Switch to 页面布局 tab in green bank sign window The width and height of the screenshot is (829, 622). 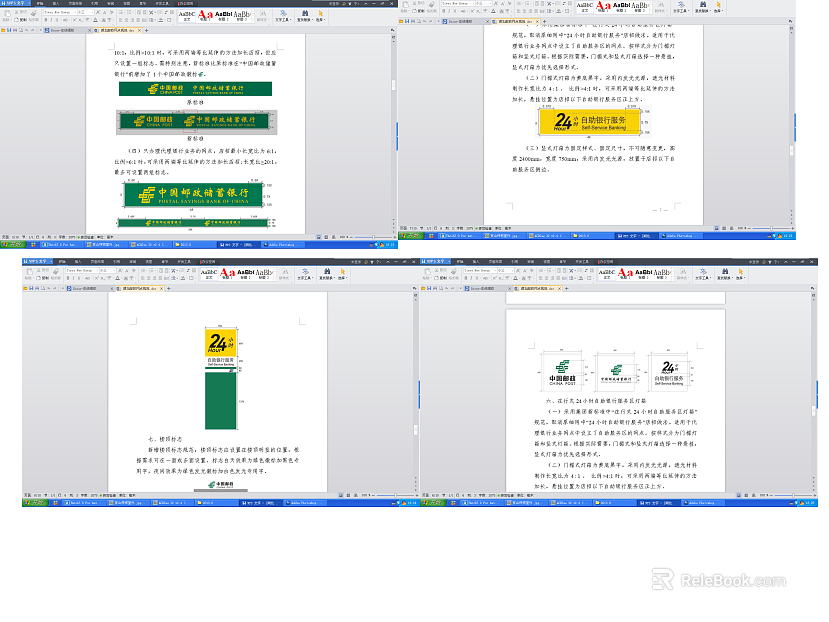coord(75,3)
